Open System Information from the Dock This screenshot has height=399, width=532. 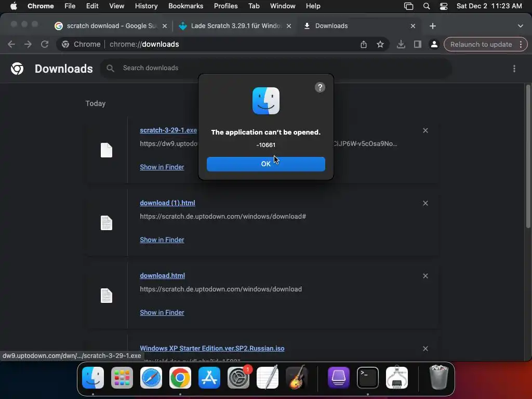pyautogui.click(x=397, y=378)
